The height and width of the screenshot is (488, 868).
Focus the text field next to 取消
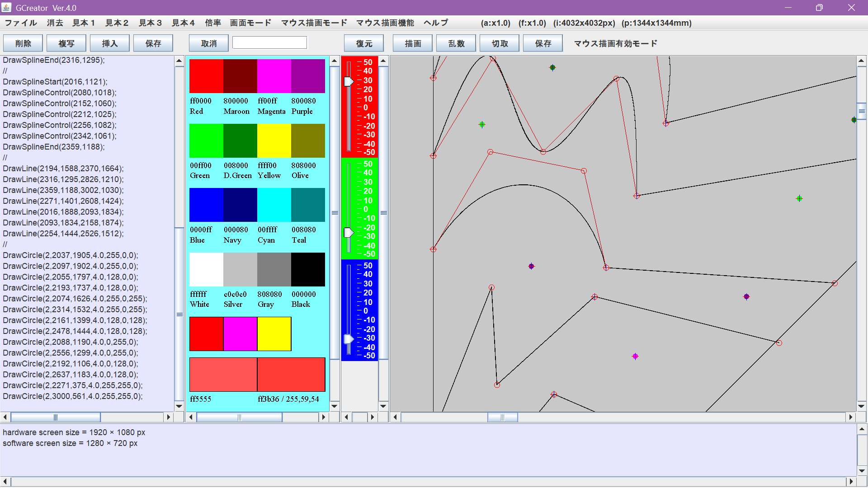pos(269,43)
